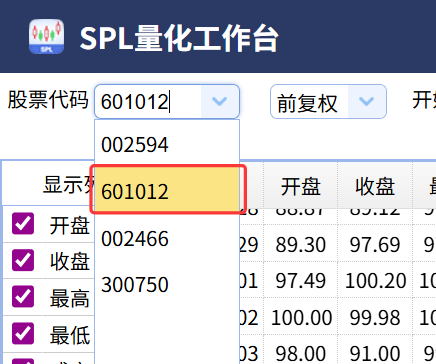436x364 pixels.
Task: Open the stock code dropdown arrow
Action: [x=220, y=101]
